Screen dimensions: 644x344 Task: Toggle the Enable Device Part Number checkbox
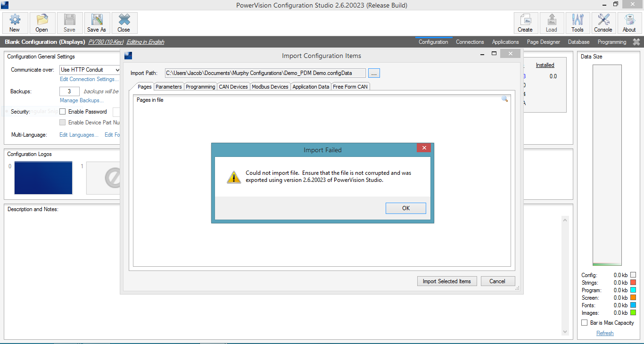63,123
